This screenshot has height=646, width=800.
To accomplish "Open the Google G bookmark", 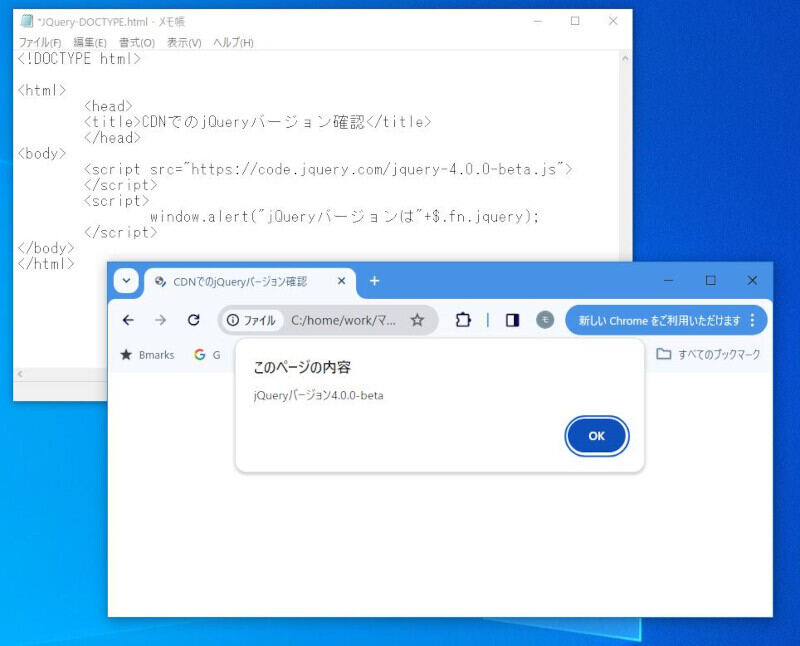I will (207, 355).
